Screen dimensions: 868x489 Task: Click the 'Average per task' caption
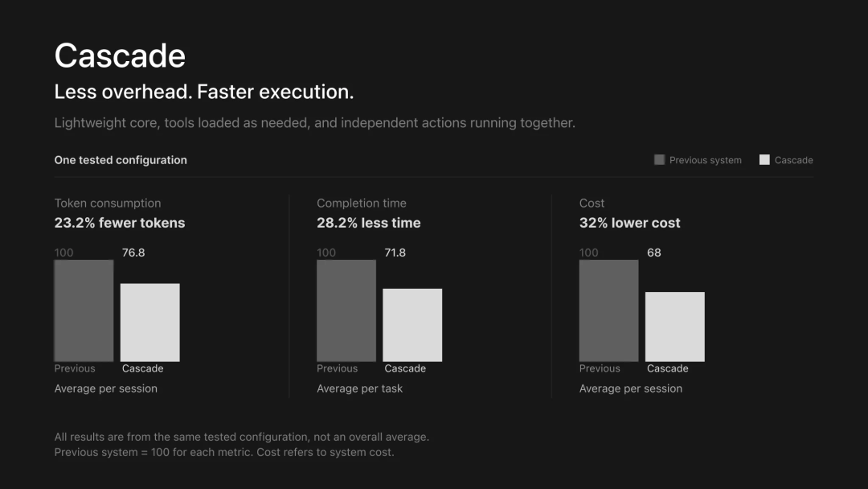[x=359, y=388]
